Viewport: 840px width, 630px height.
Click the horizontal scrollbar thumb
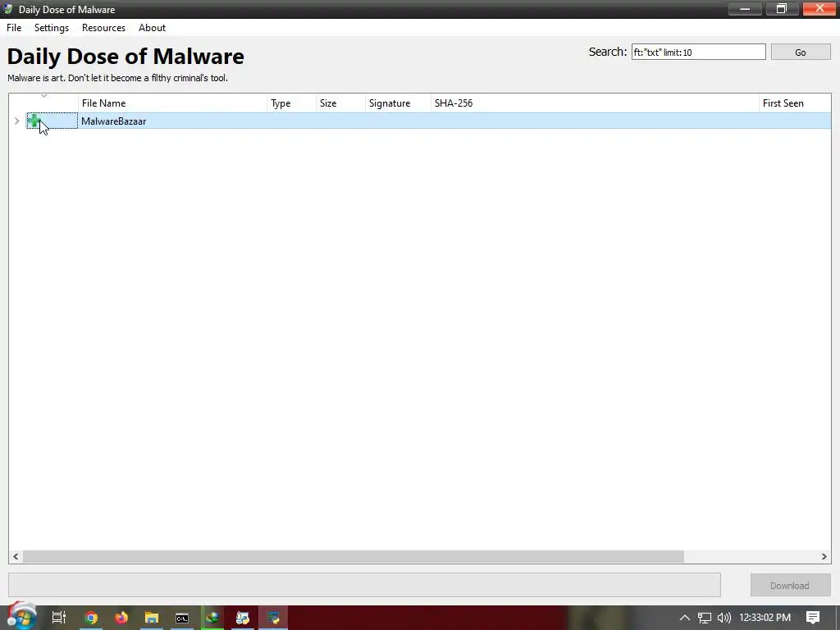[x=353, y=557]
